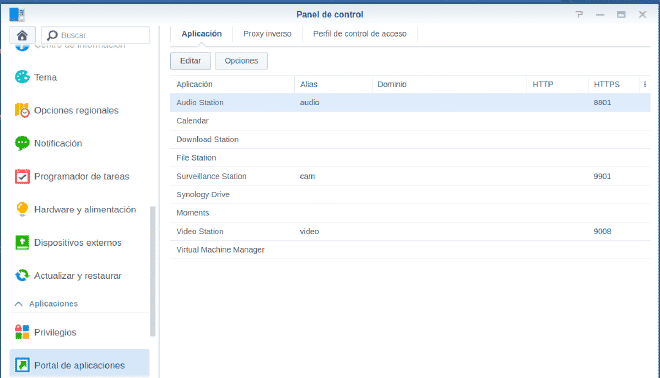Open Programador de tareas calendar icon
The width and height of the screenshot is (660, 378).
22,176
